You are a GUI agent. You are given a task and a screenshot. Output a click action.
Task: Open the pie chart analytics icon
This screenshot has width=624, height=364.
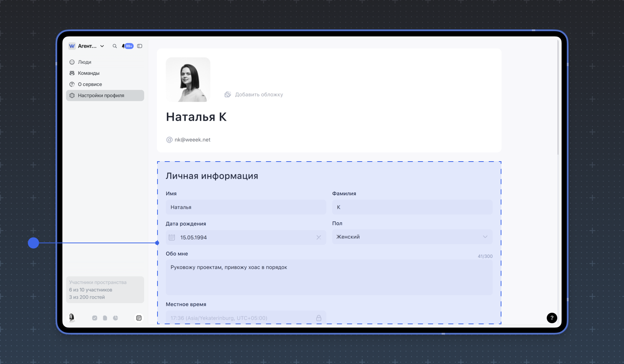coord(116,318)
